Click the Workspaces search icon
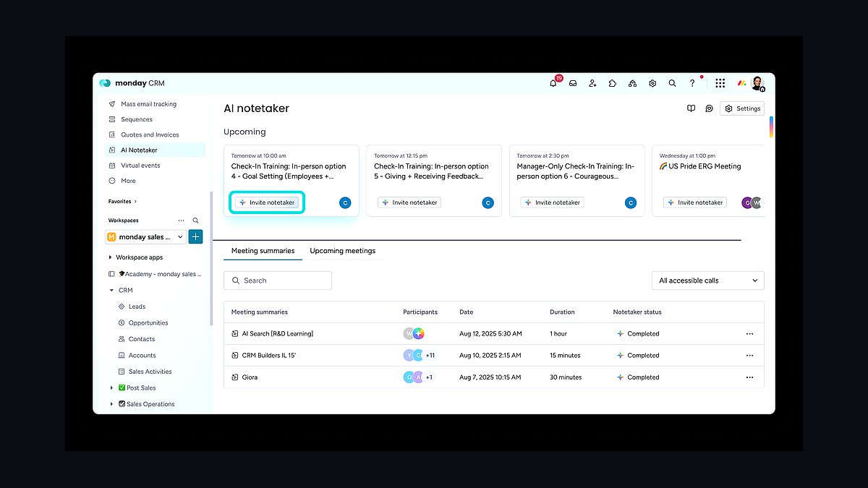This screenshot has width=868, height=488. 195,221
